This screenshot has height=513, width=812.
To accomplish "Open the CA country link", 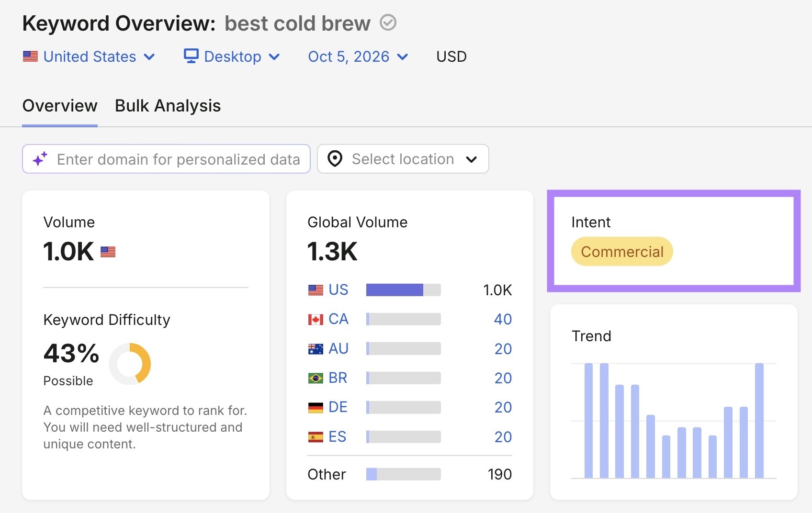I will 338,319.
